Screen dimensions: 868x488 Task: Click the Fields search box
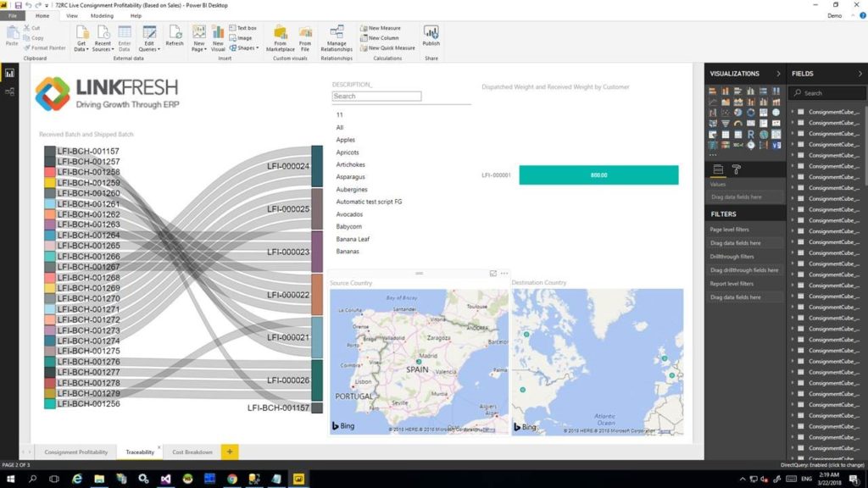pyautogui.click(x=827, y=93)
